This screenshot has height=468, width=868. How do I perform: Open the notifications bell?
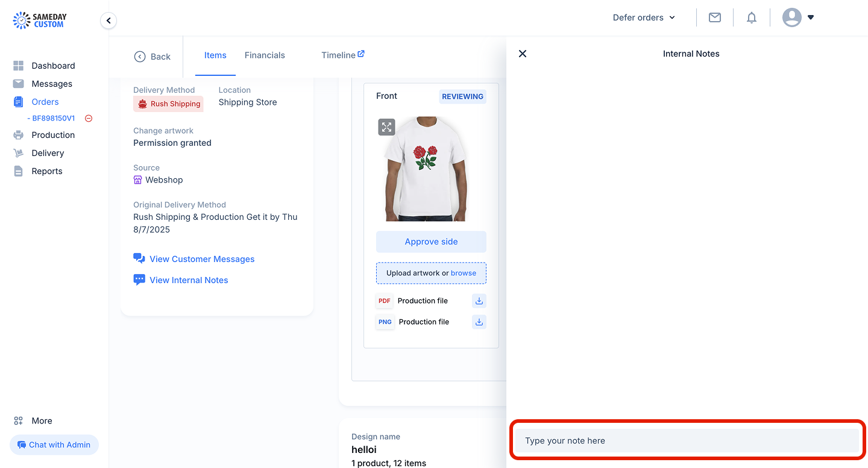752,17
